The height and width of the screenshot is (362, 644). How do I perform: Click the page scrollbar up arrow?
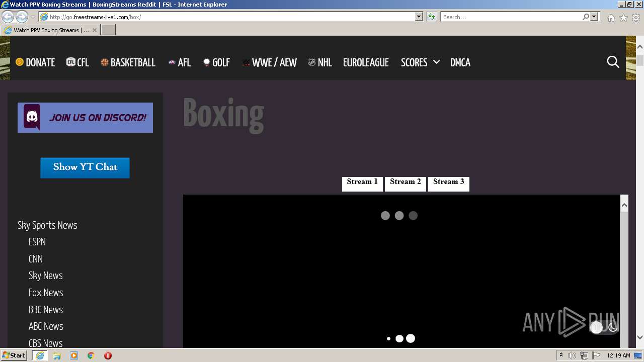(639, 47)
